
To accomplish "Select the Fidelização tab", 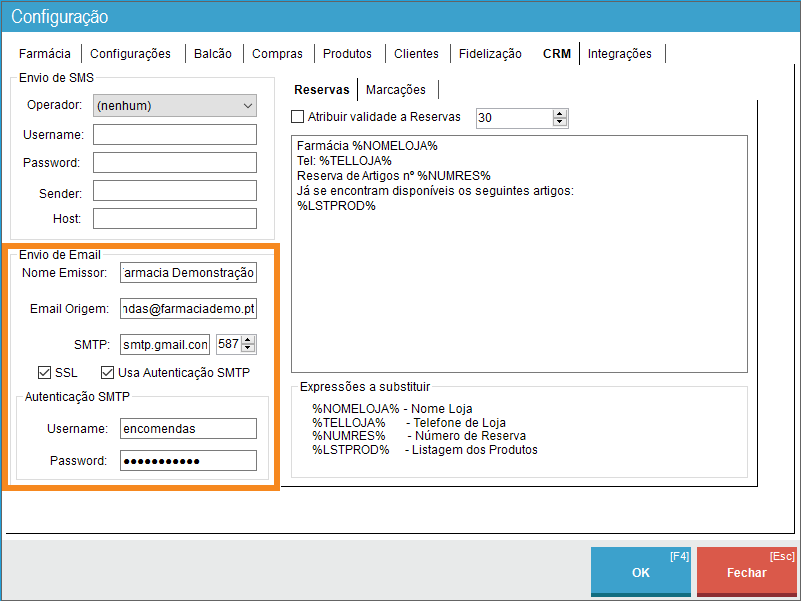I will click(x=490, y=54).
